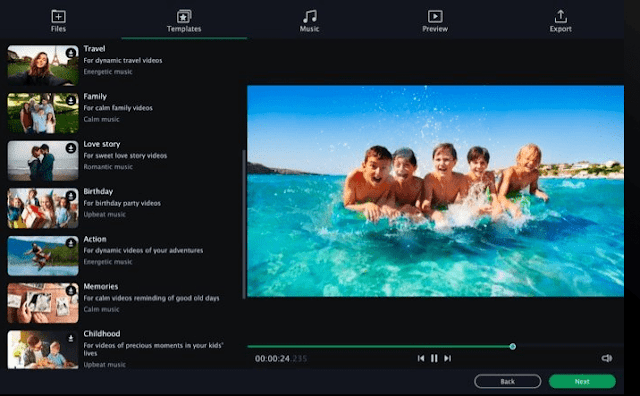Image resolution: width=640 pixels, height=396 pixels.
Task: Click 'For sweet love story videos' text
Action: [125, 156]
